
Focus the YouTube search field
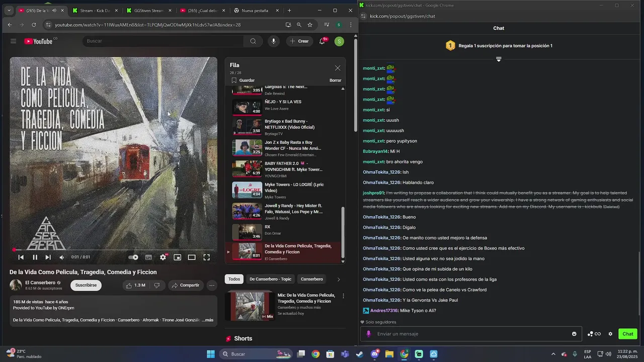164,41
